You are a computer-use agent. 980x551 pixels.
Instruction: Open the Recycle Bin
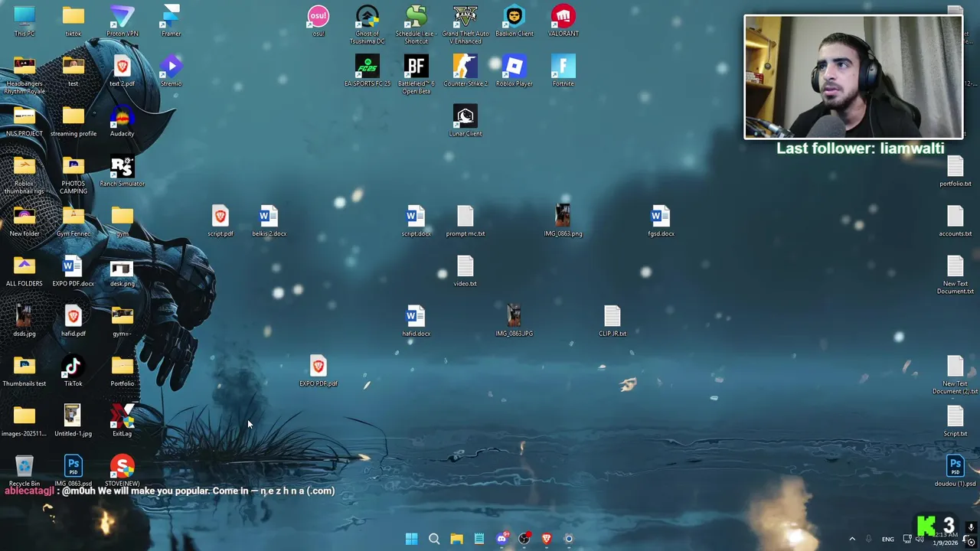(x=24, y=470)
